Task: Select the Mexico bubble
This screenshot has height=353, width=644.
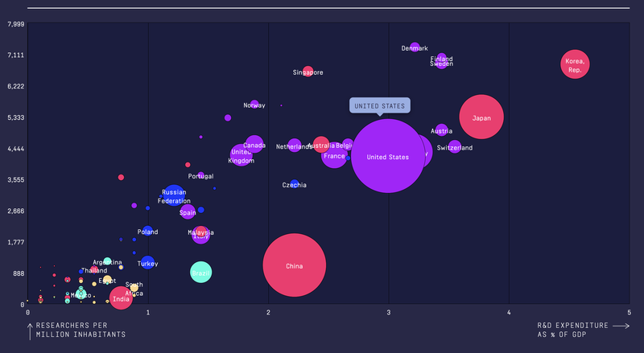Action: [81, 293]
